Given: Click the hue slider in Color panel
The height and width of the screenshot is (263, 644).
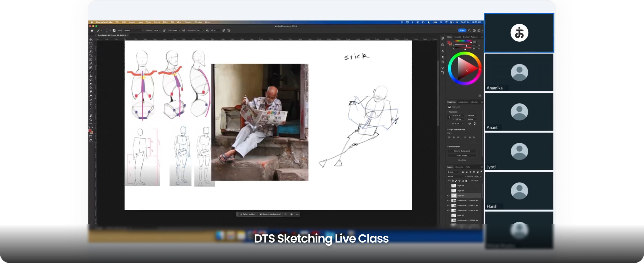Looking at the screenshot, I should (463, 42).
